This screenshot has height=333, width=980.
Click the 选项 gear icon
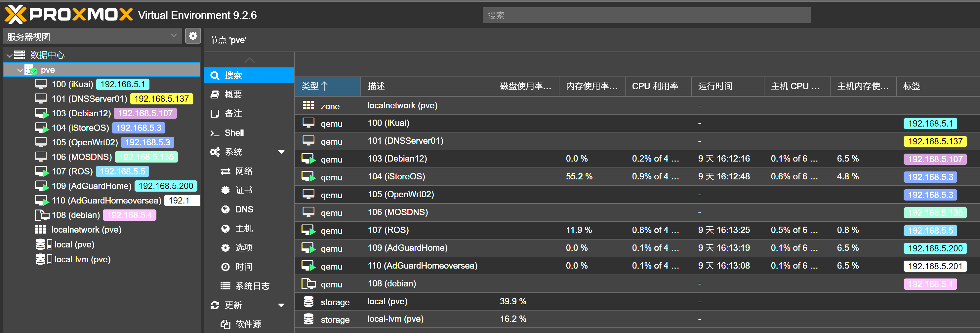point(225,248)
